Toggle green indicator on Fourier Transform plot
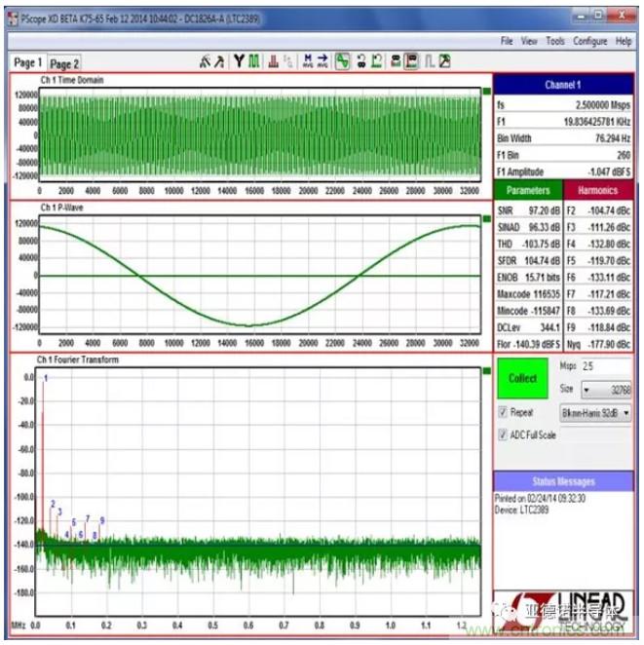 [x=486, y=371]
